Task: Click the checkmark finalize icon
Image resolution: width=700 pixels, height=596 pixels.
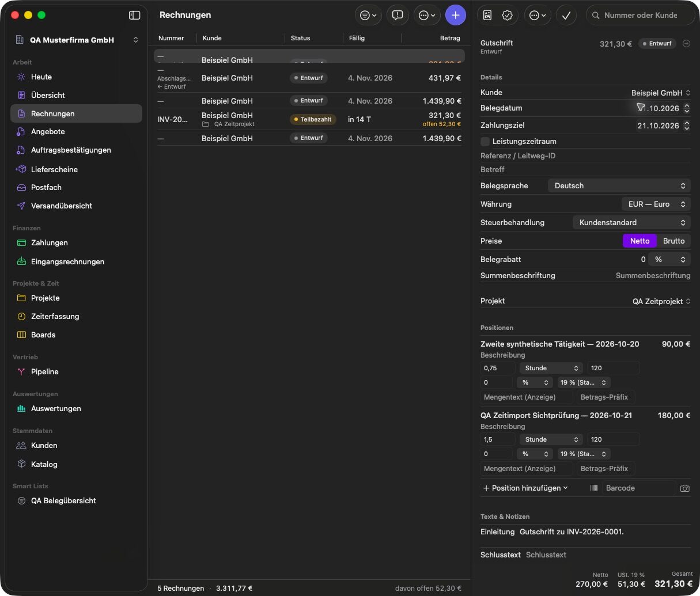Action: [x=566, y=16]
